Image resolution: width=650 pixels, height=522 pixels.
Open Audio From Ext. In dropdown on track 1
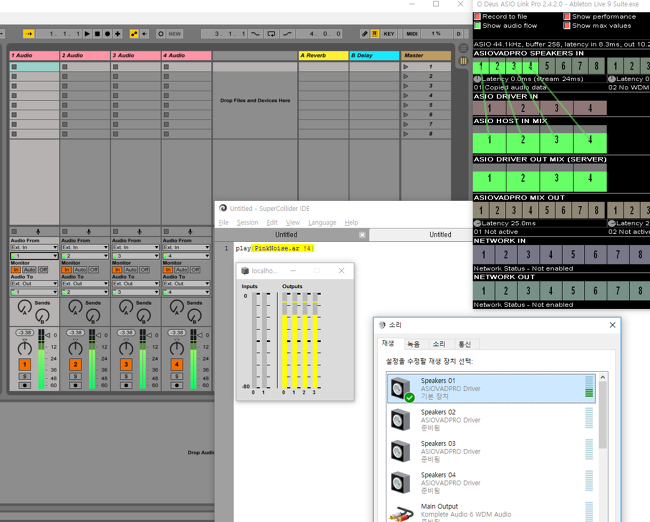tap(34, 248)
